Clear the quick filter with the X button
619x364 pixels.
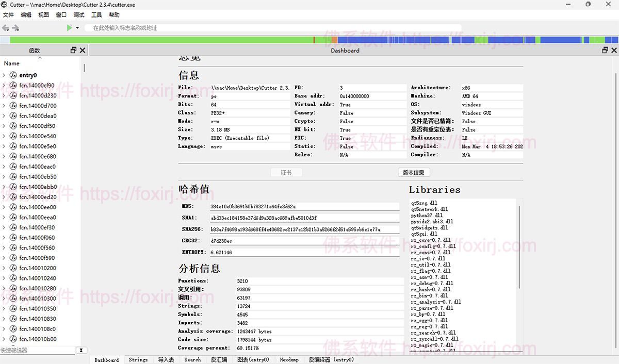tap(82, 351)
